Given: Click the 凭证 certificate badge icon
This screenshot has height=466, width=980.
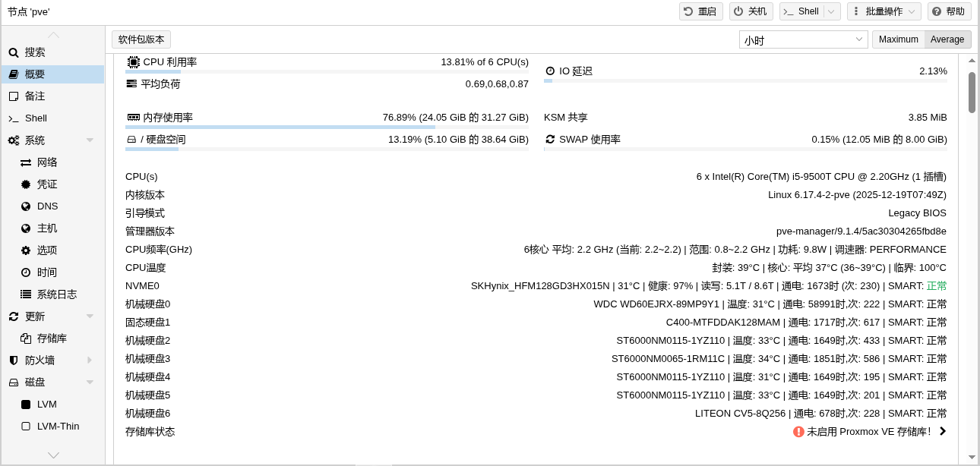Looking at the screenshot, I should click(26, 184).
